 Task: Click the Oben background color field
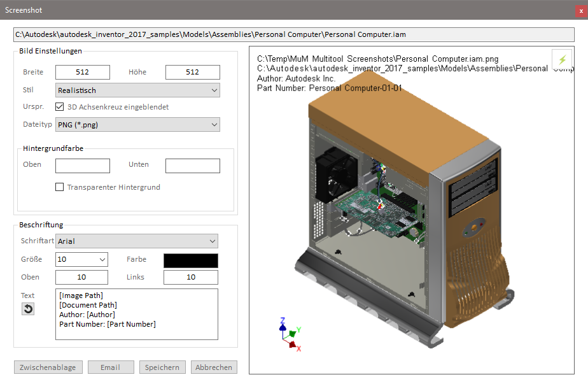pos(82,166)
